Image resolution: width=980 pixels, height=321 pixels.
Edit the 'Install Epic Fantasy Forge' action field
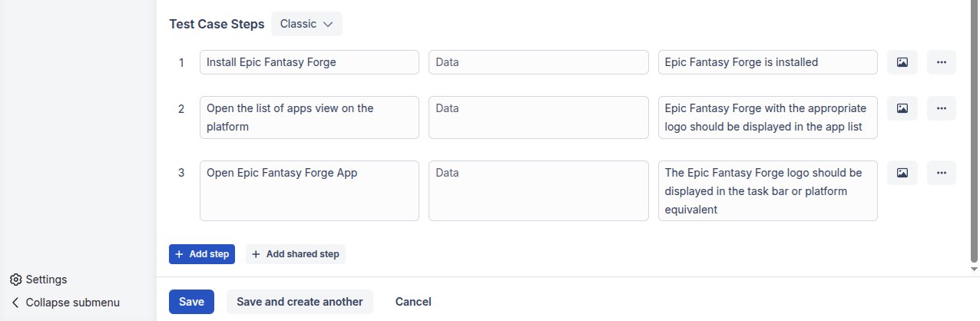click(310, 62)
